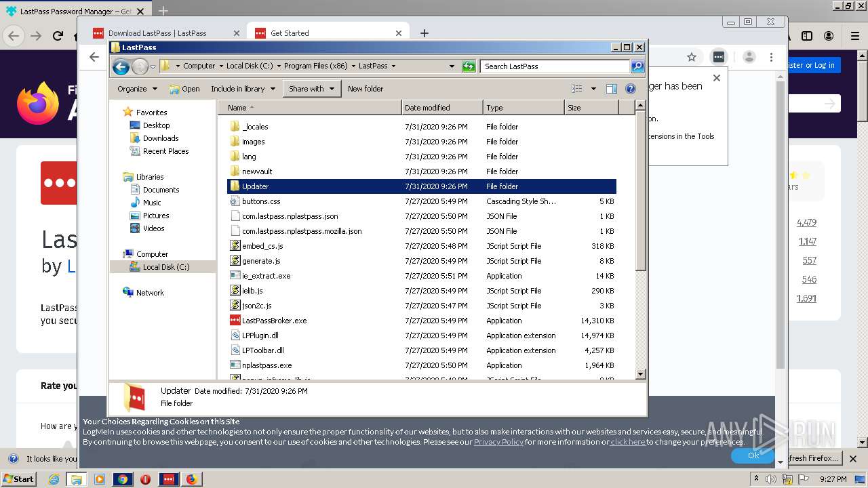The width and height of the screenshot is (868, 488).
Task: Sort files by Name column
Action: (x=311, y=108)
